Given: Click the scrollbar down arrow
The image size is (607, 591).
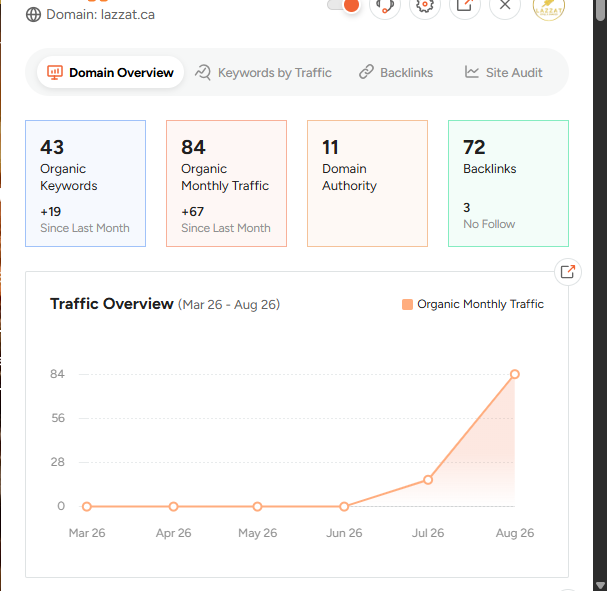Looking at the screenshot, I should [x=600, y=585].
